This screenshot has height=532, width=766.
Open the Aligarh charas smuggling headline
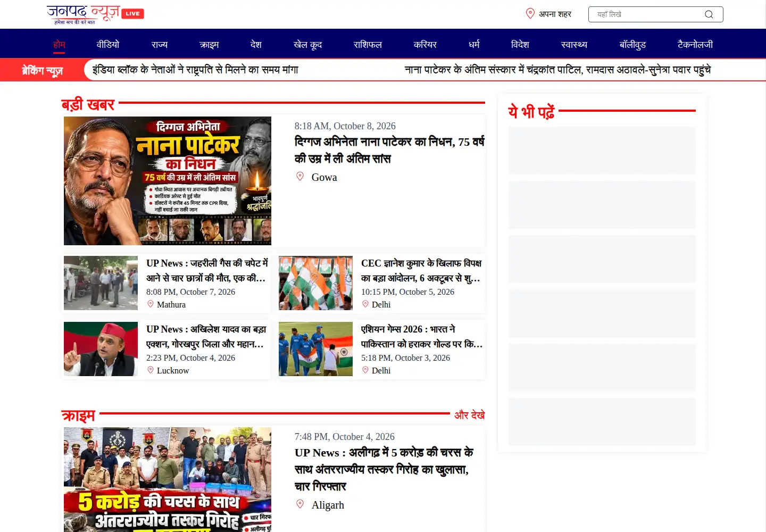point(384,469)
